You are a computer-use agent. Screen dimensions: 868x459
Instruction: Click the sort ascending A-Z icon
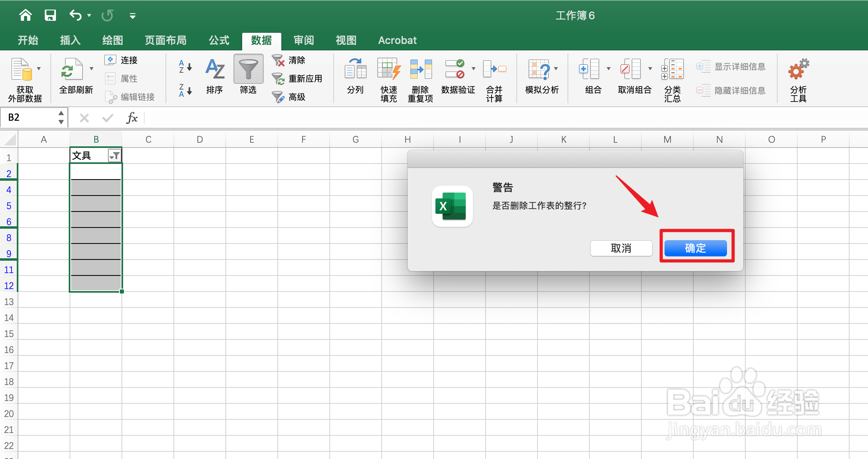185,66
